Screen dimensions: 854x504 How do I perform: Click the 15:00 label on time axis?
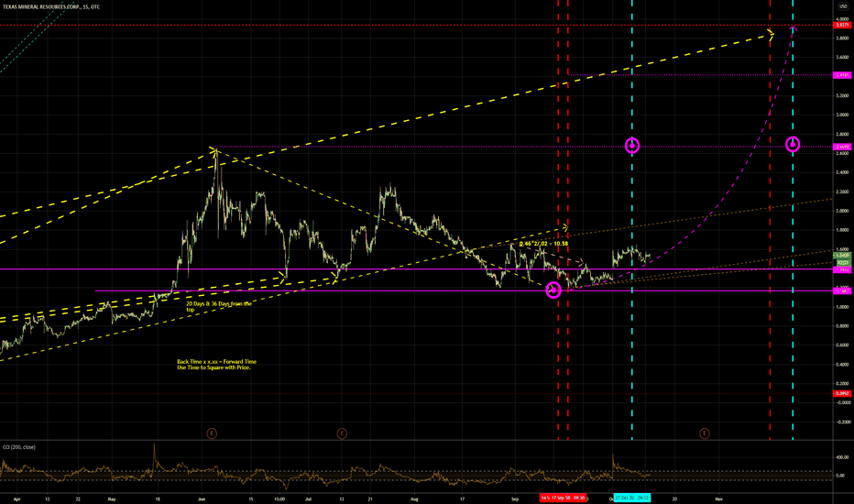(279, 499)
